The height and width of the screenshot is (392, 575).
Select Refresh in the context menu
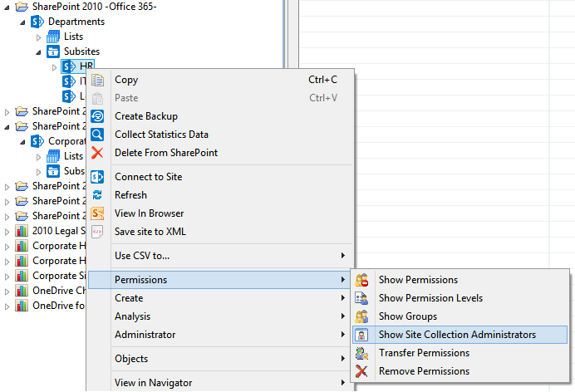(x=220, y=195)
